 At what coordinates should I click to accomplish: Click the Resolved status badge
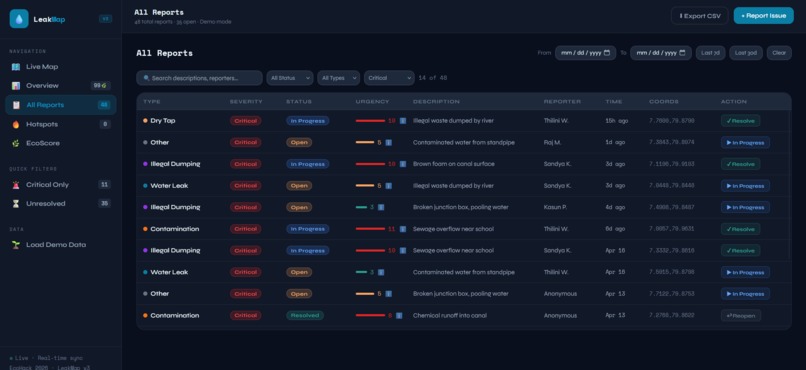click(305, 316)
